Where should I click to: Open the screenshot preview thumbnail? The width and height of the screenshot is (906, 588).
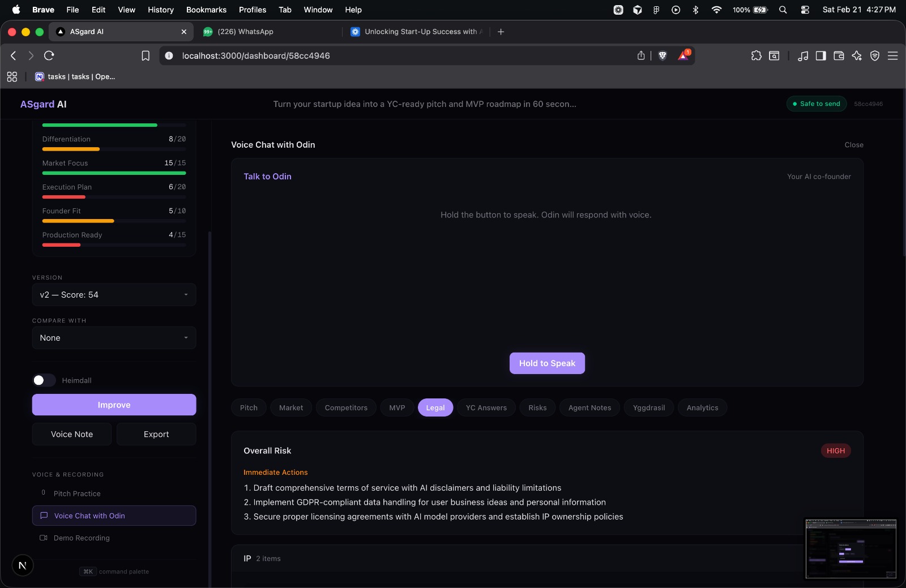[x=851, y=549]
